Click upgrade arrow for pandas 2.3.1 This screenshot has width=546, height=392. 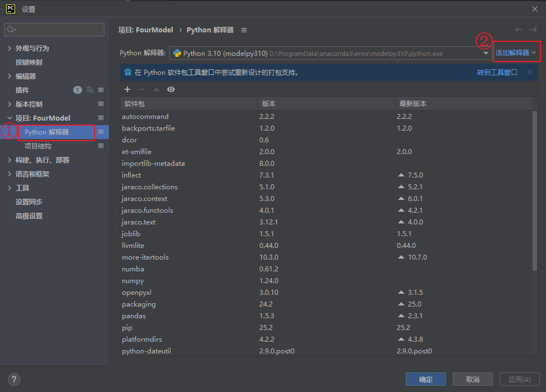pyautogui.click(x=401, y=316)
